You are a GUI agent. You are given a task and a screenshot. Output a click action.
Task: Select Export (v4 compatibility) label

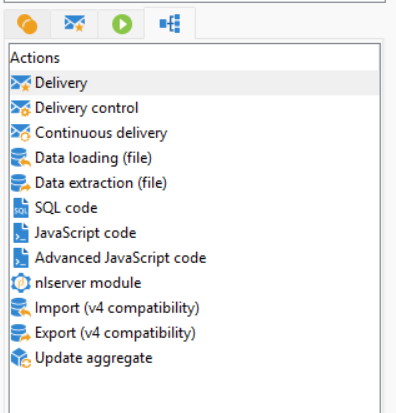[115, 333]
